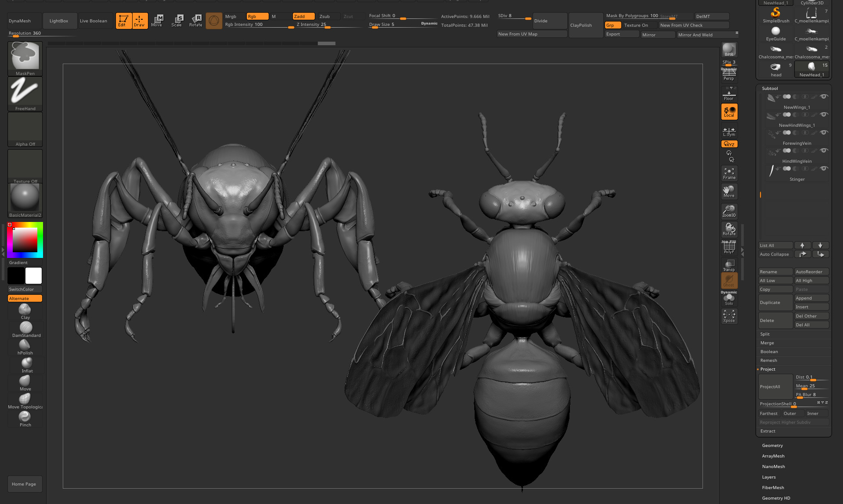Click the Frame mesh icon
Screen dimensions: 843x504
point(729,173)
